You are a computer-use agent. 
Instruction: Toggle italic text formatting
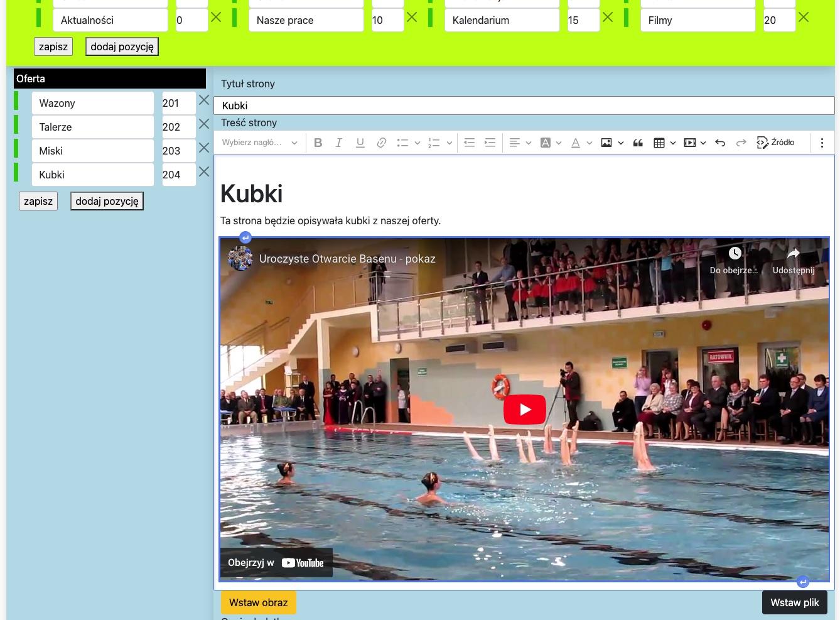[339, 143]
